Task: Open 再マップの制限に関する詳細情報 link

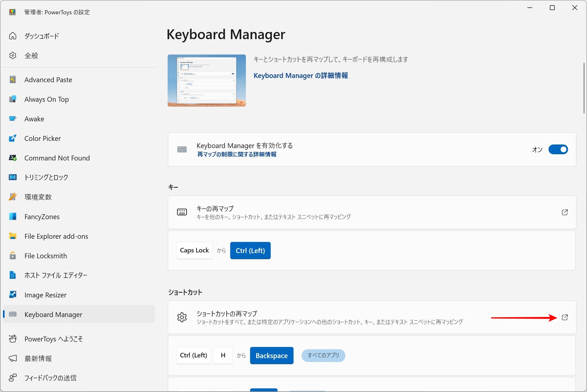Action: coord(237,154)
